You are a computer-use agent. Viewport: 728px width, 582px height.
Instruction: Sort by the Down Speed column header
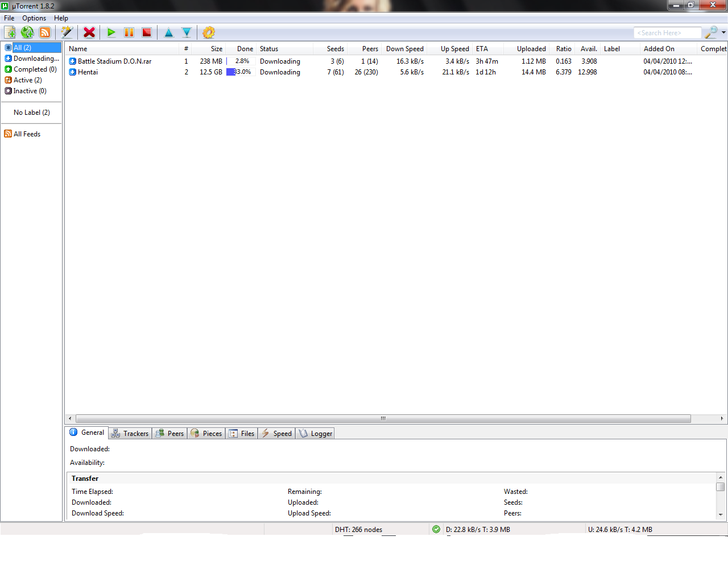(x=405, y=49)
